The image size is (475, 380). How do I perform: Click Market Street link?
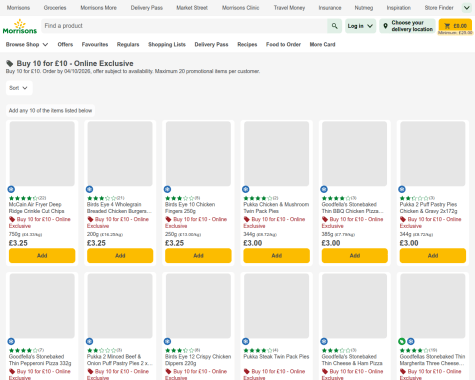(192, 8)
